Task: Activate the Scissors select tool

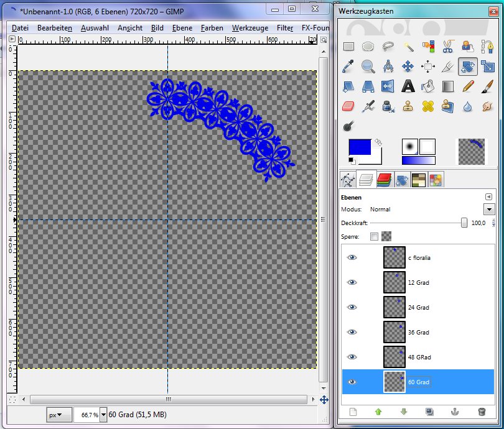Action: (x=447, y=46)
